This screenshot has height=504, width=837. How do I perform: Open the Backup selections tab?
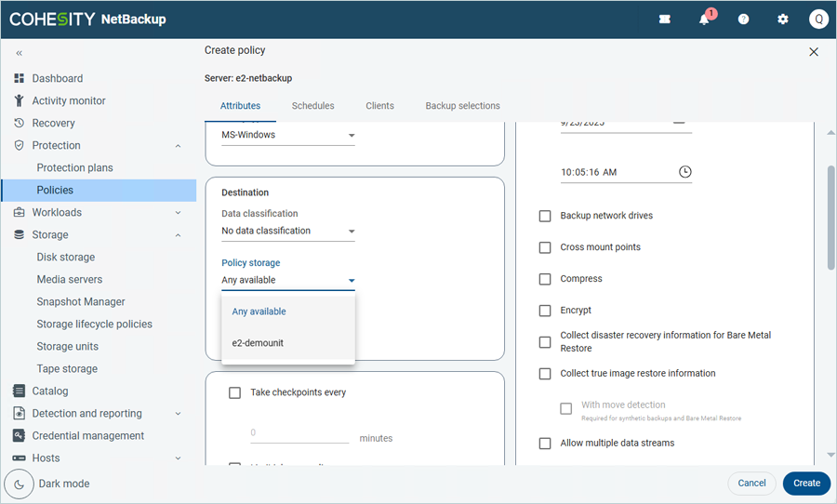pyautogui.click(x=462, y=106)
